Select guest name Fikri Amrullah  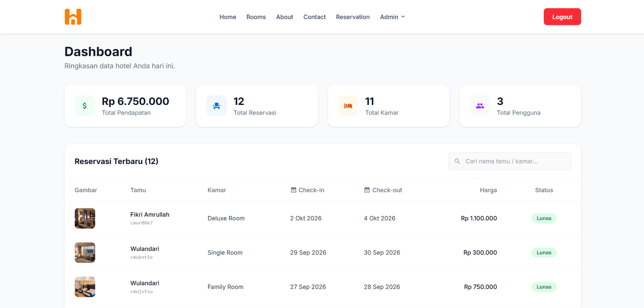(150, 215)
